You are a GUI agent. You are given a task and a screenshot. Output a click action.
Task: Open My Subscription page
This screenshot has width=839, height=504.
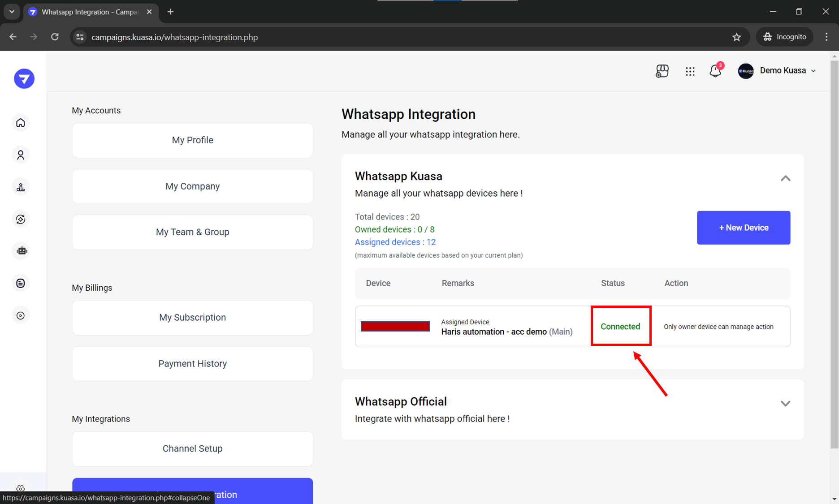click(x=192, y=318)
